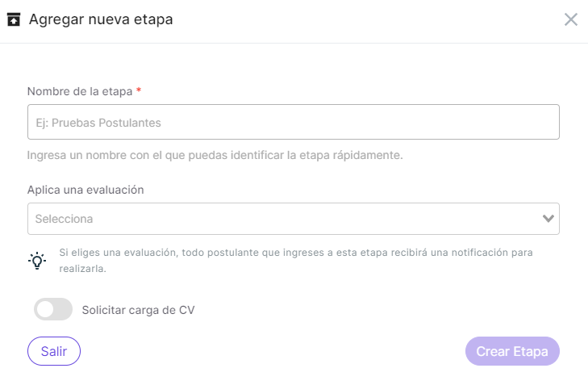This screenshot has width=588, height=385.
Task: Click the Ej: Pruebas Postulantes placeholder
Action: pos(98,123)
